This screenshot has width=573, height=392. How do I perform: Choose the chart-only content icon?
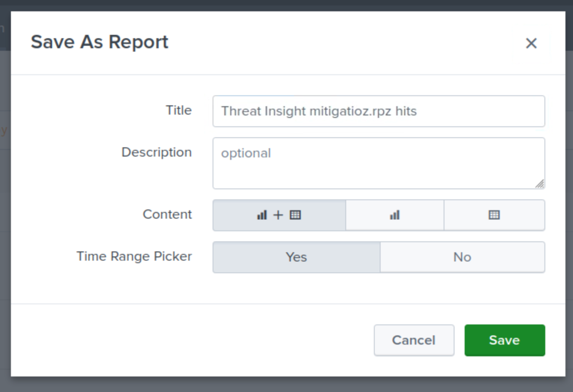pyautogui.click(x=394, y=215)
